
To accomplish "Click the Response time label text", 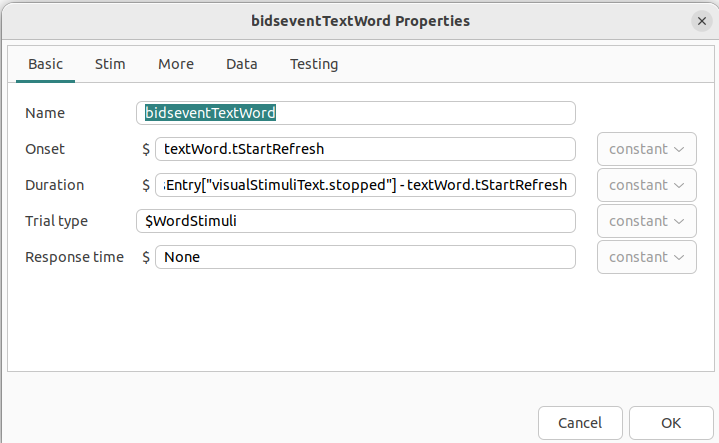I will 74,257.
